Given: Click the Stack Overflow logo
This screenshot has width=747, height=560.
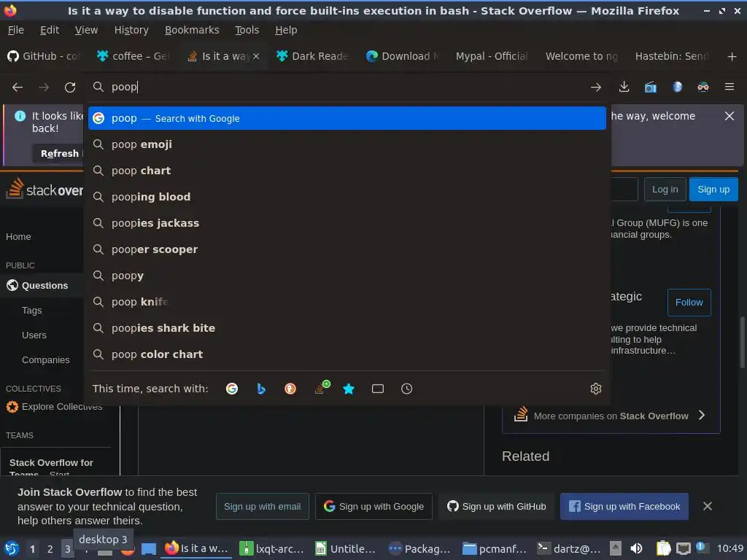Looking at the screenshot, I should 44,190.
